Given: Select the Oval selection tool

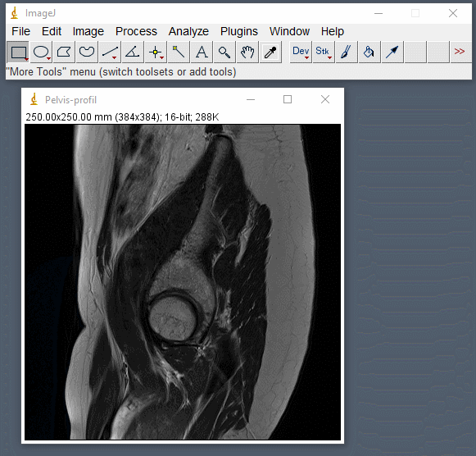Looking at the screenshot, I should (x=41, y=52).
